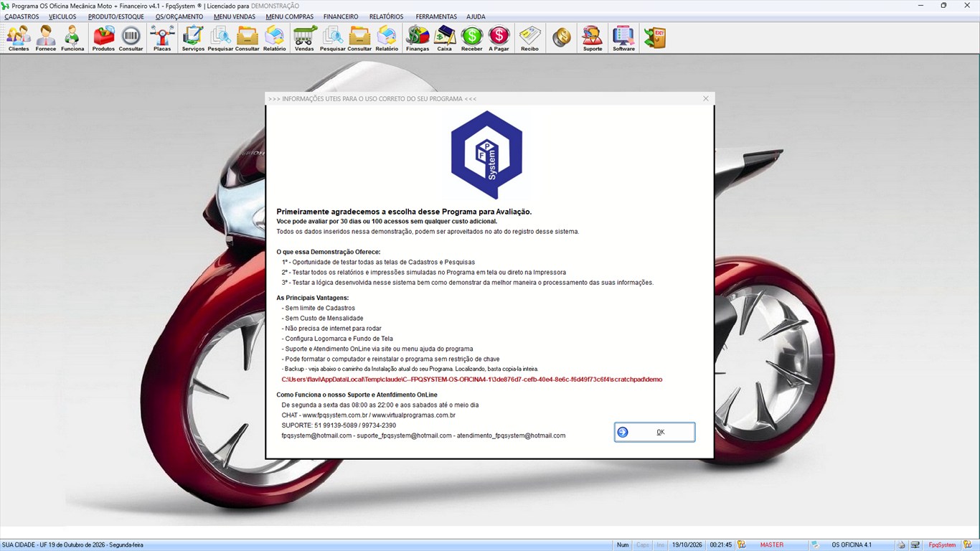Screen dimensions: 980x551
Task: Open the Suporte headset agent icon
Action: [x=593, y=38]
